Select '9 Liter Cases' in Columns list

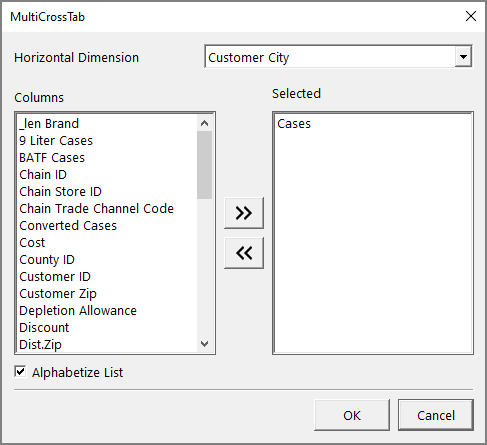pyautogui.click(x=107, y=141)
